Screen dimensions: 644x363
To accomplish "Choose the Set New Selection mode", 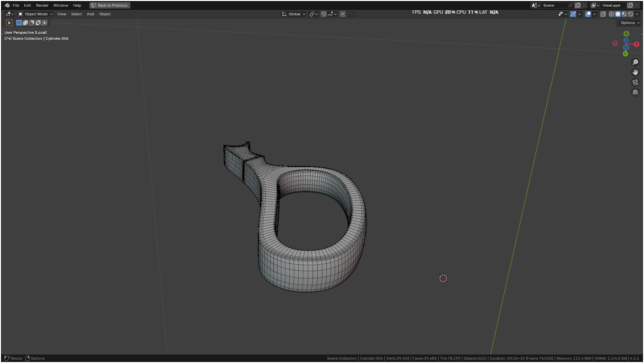I will pos(19,23).
